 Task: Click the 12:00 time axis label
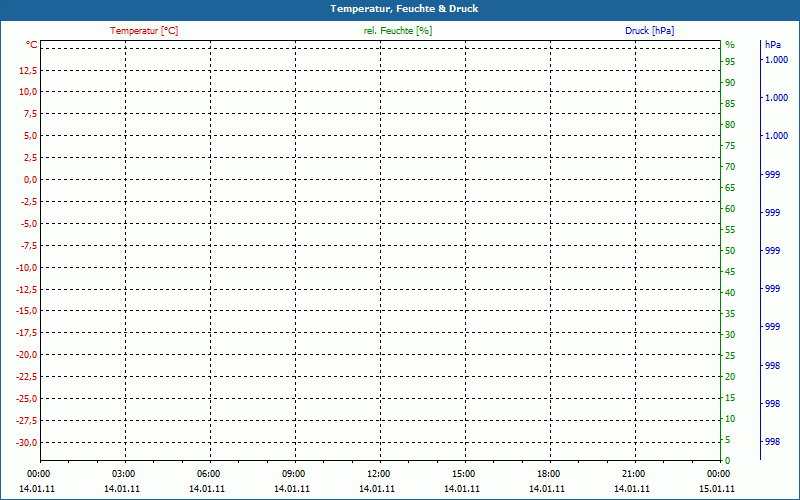[379, 474]
